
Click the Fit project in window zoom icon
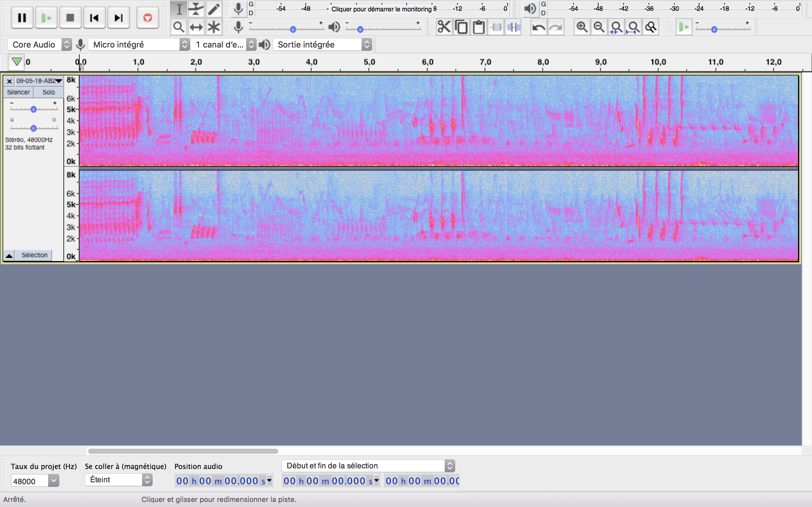click(633, 27)
